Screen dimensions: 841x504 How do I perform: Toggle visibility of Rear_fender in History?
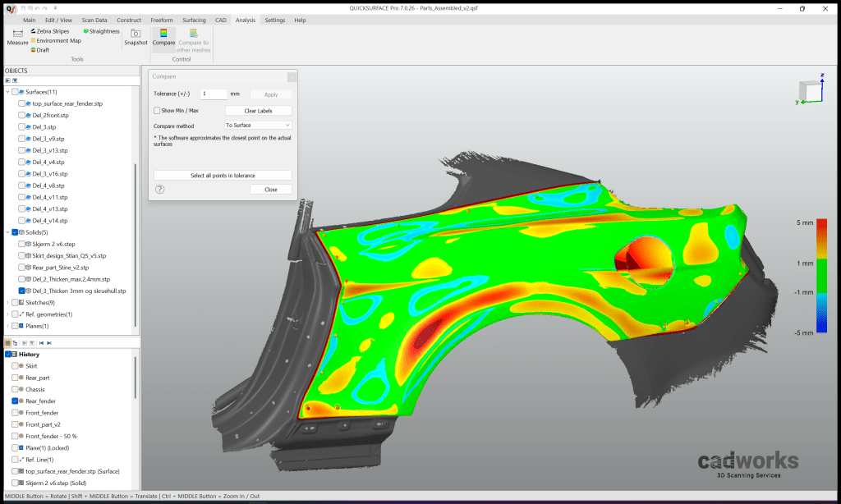14,401
